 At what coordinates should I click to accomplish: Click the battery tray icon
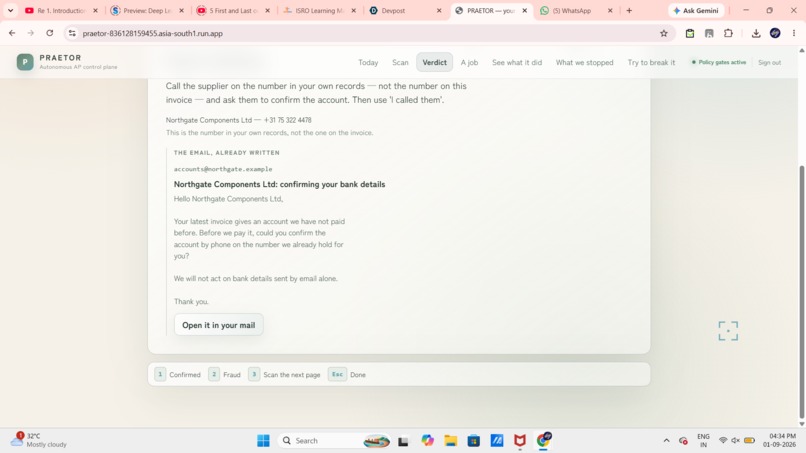coord(749,441)
